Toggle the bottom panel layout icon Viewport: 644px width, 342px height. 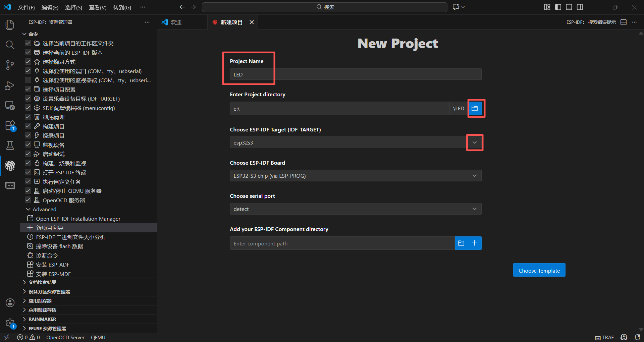(569, 7)
